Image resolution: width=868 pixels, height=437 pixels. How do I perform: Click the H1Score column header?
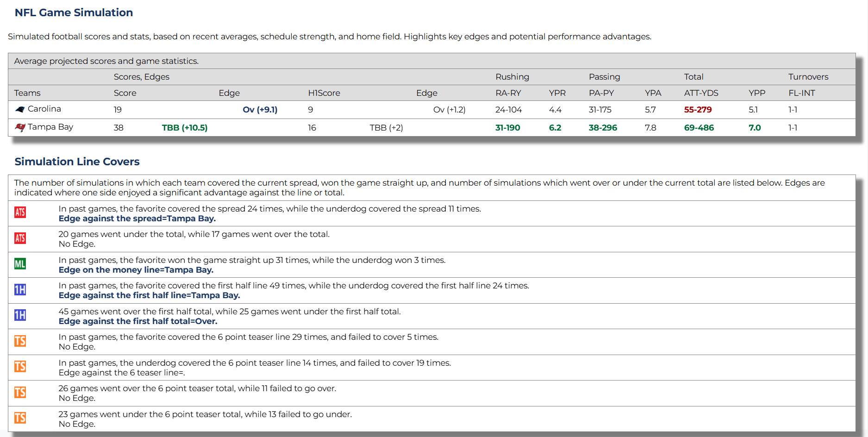coord(324,93)
